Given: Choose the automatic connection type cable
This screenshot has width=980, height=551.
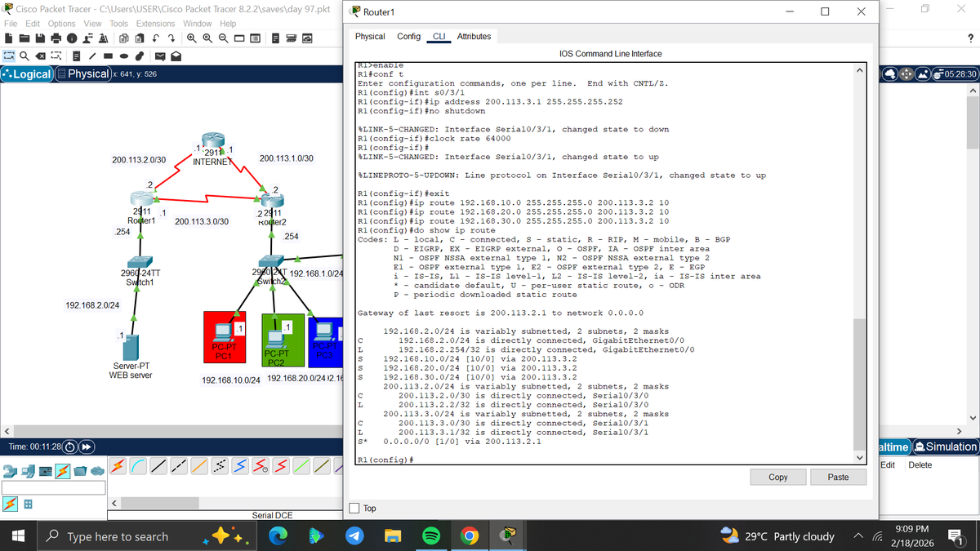Looking at the screenshot, I should [x=118, y=465].
